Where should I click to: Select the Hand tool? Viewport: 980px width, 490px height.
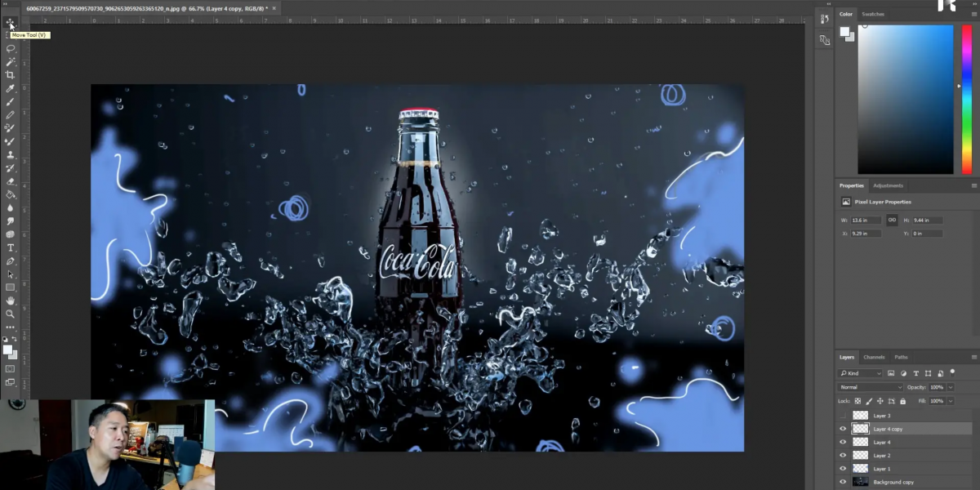coord(11,301)
